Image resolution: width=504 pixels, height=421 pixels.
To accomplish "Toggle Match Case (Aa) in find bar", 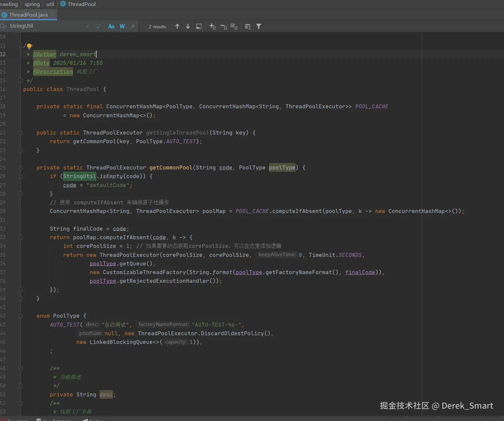I will (x=111, y=27).
